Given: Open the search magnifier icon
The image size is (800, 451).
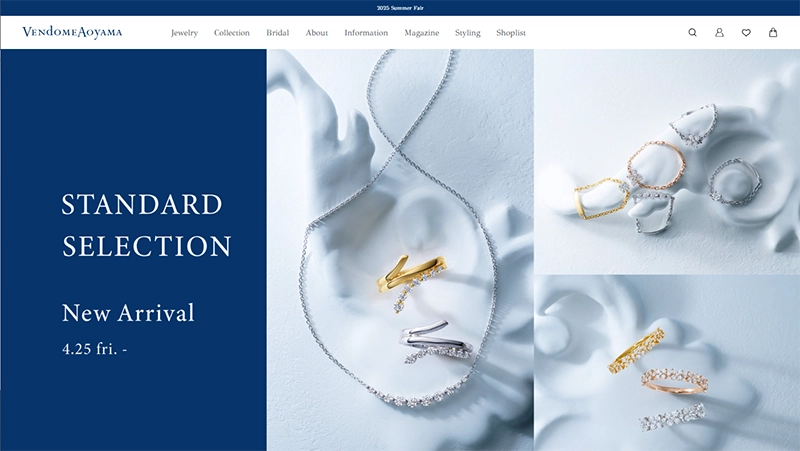Looking at the screenshot, I should (x=692, y=33).
